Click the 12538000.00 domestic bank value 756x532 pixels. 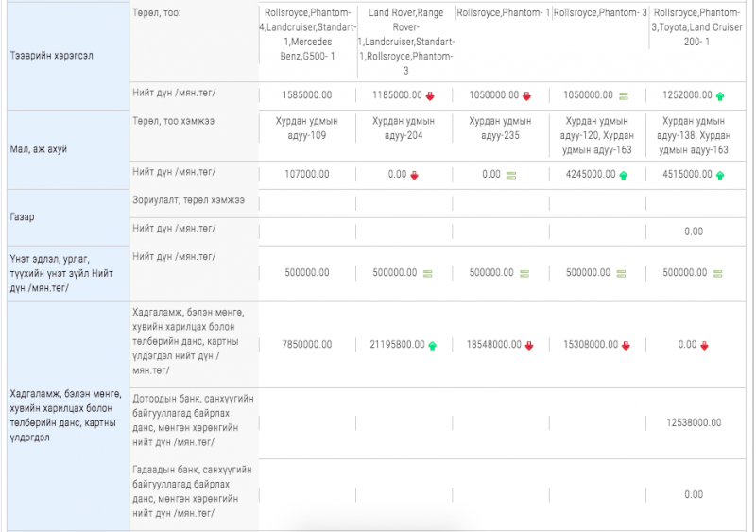pyautogui.click(x=694, y=422)
